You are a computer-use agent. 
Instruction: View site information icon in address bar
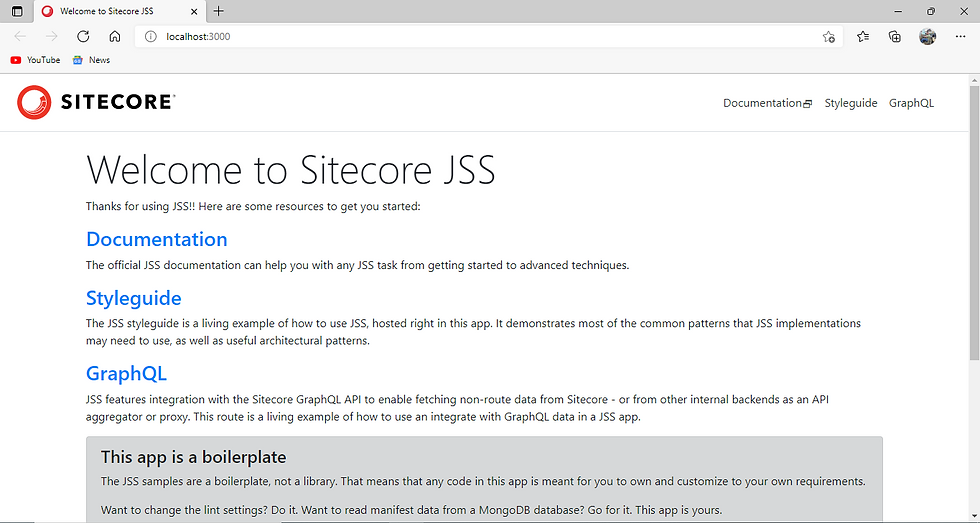tap(150, 36)
